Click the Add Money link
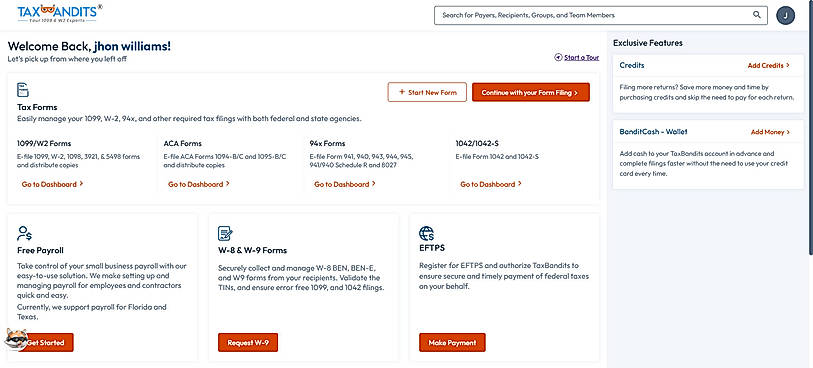The height and width of the screenshot is (368, 813). click(x=770, y=132)
